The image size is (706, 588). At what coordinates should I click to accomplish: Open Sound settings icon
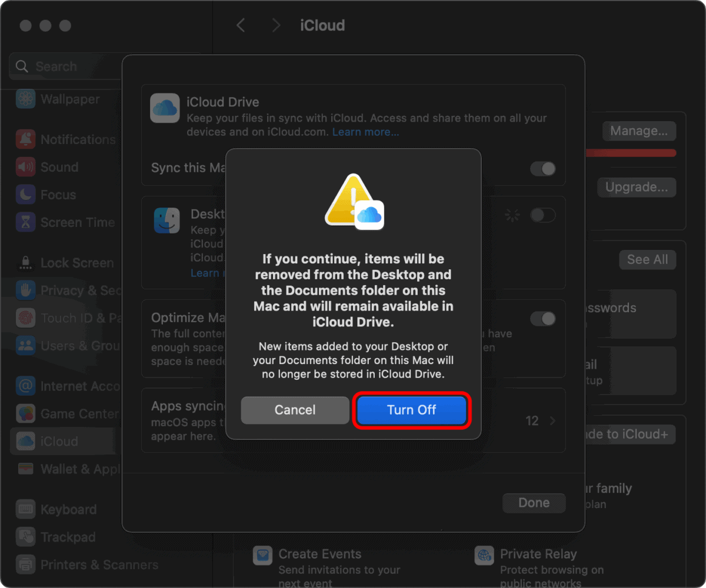click(x=25, y=167)
